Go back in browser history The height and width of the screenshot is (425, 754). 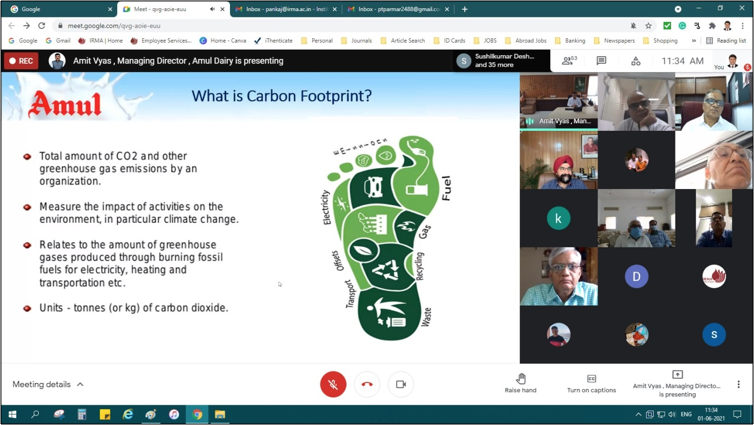(x=12, y=25)
